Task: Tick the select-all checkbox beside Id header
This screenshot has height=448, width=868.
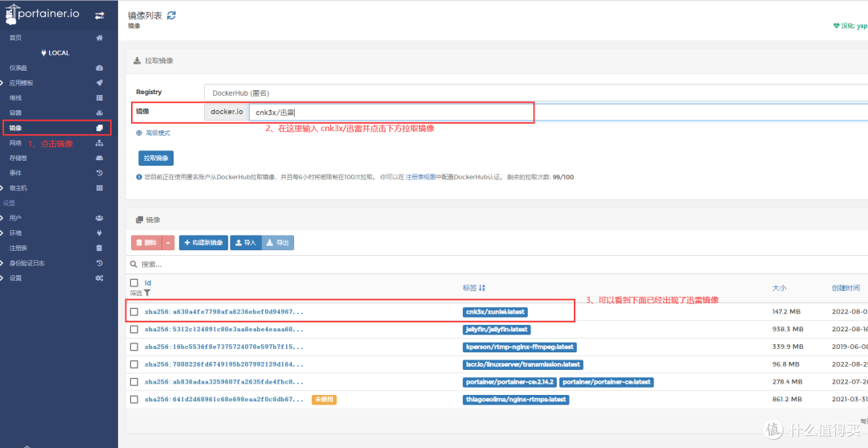Action: tap(134, 283)
